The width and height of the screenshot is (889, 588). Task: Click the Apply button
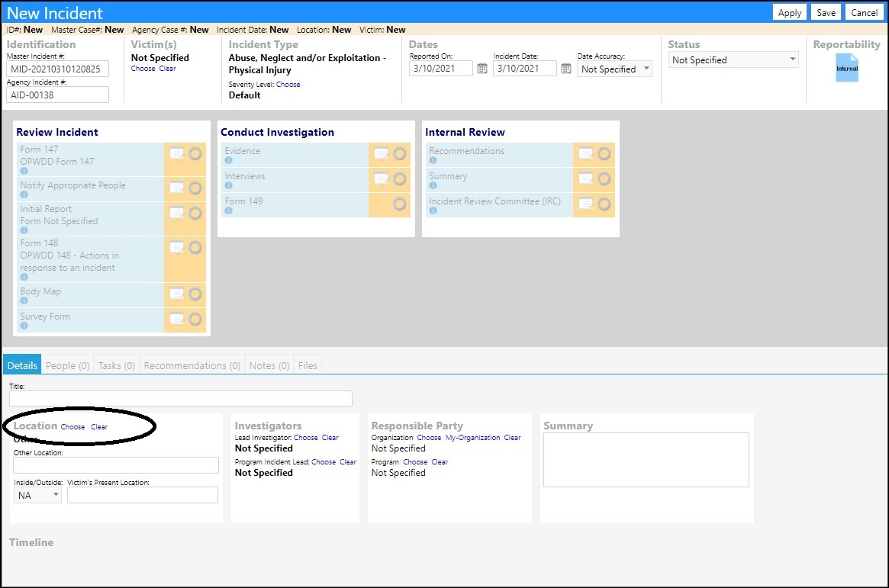coord(790,12)
